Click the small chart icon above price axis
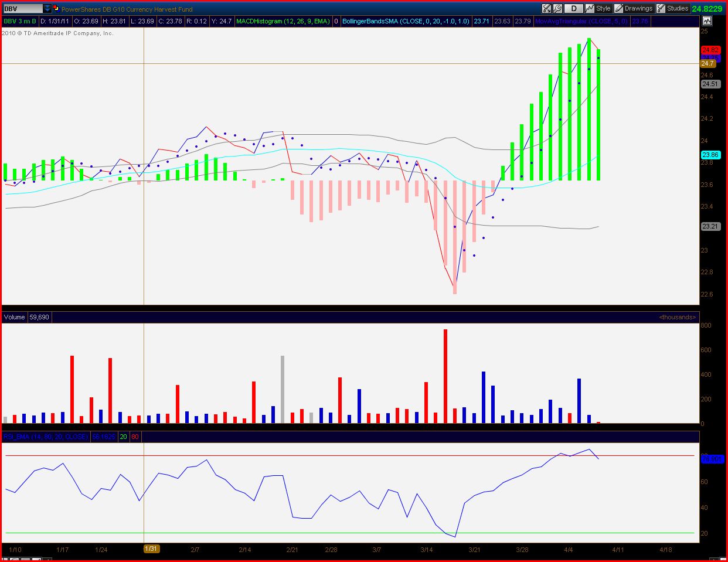728x562 pixels. (707, 21)
